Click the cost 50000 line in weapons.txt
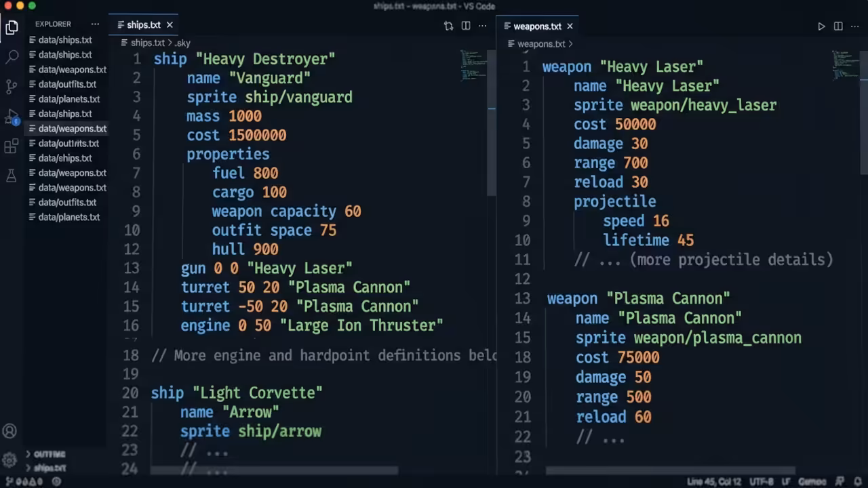 (614, 124)
